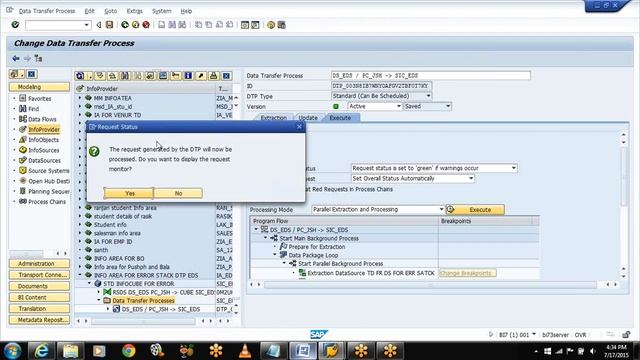Image resolution: width=640 pixels, height=360 pixels.
Task: Click the Windows Start button
Action: pyautogui.click(x=12, y=351)
